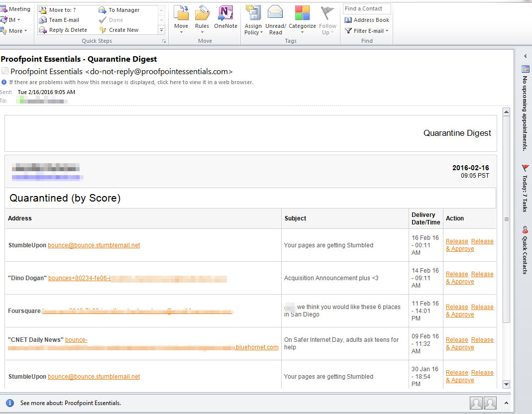The height and width of the screenshot is (414, 532).
Task: Open the More dropdown in Respond group
Action: 15,30
